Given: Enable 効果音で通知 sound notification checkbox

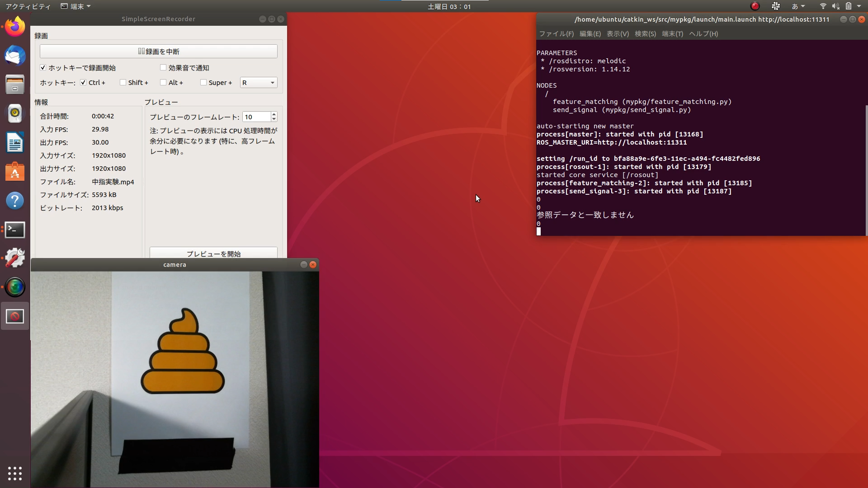Looking at the screenshot, I should click(163, 68).
